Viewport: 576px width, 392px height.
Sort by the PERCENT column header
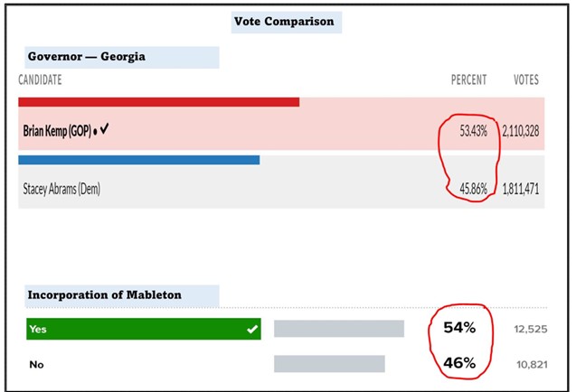(469, 79)
